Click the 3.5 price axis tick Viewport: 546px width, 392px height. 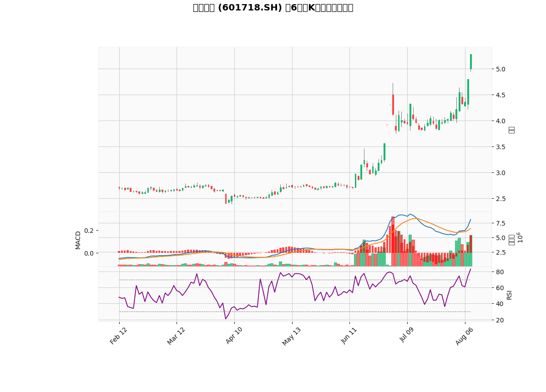(500, 147)
